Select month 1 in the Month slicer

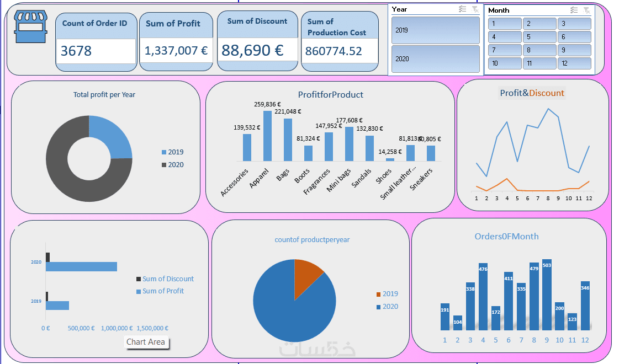coord(505,24)
